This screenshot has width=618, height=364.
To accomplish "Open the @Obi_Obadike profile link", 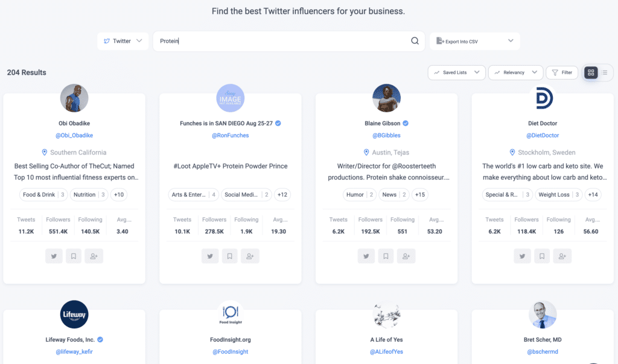I will pyautogui.click(x=74, y=135).
